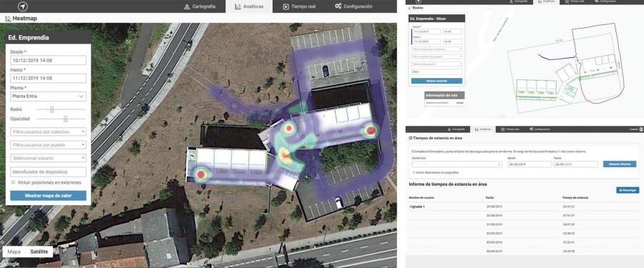This screenshot has height=268, width=644.
Task: Edit the Desde date field 10/12/2019 14:08
Action: point(48,60)
